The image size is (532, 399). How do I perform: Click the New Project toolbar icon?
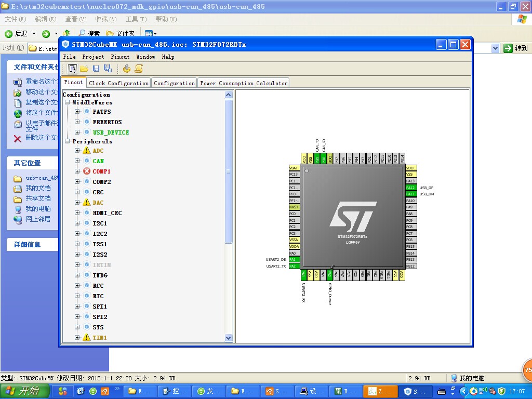pyautogui.click(x=72, y=69)
